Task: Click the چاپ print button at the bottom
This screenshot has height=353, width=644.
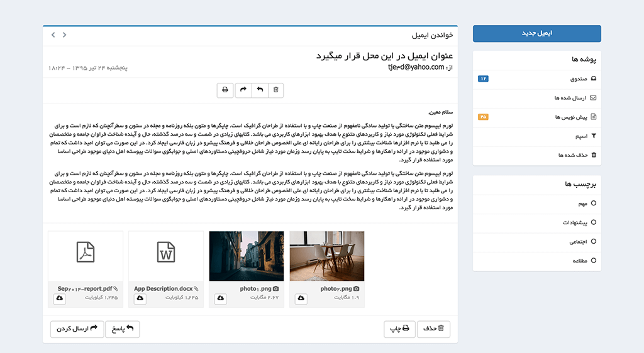Action: [399, 329]
